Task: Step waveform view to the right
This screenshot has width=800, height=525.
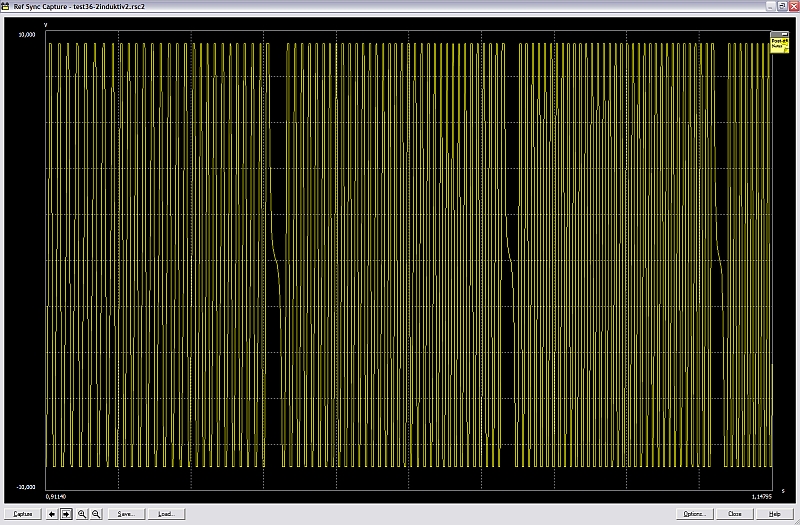Action: [x=66, y=514]
